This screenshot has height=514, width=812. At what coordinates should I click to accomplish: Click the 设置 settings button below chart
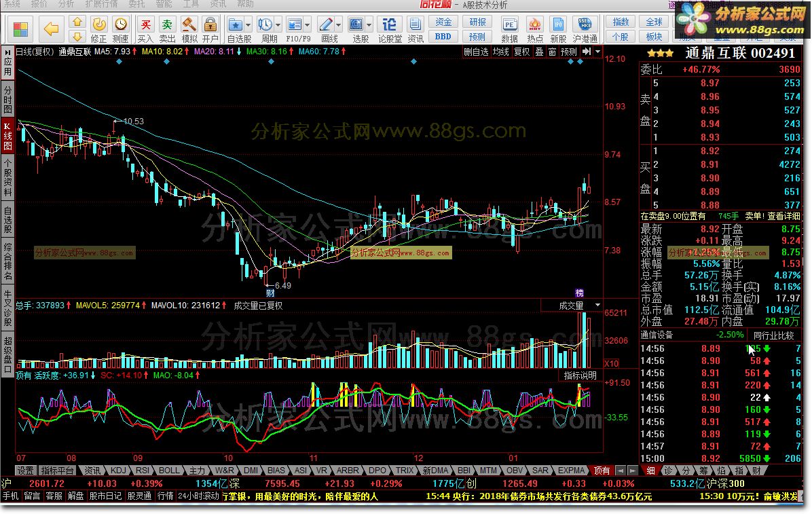[x=25, y=471]
